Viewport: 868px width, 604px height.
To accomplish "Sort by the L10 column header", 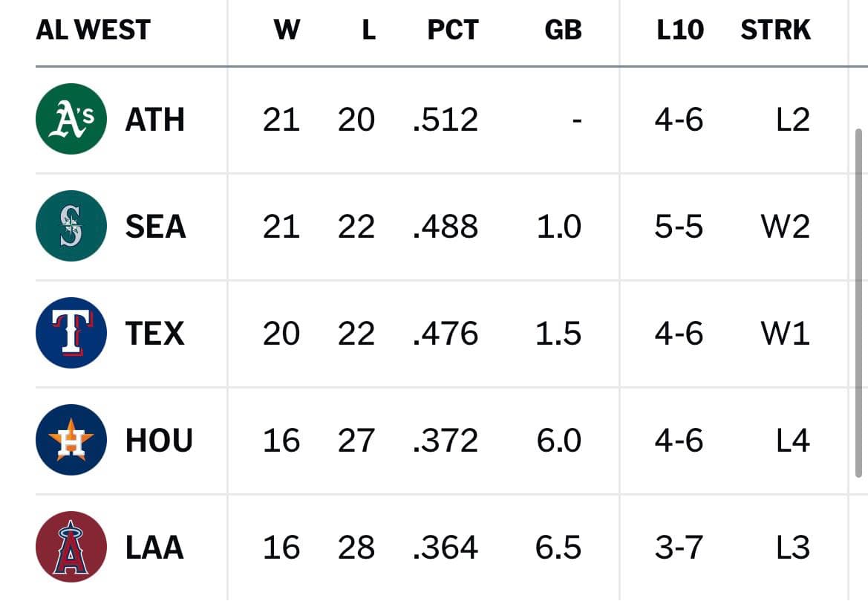I will point(680,30).
